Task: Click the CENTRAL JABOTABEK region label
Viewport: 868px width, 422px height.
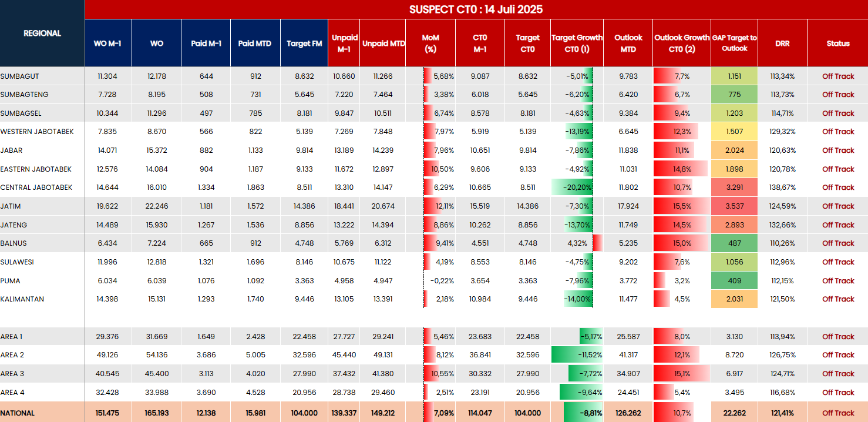Action: (36, 187)
